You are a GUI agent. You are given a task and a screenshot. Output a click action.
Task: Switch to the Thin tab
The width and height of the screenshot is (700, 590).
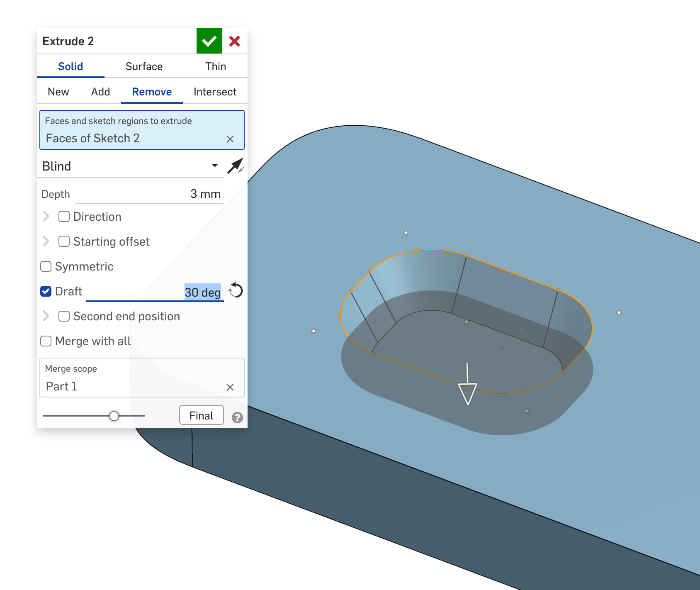(x=216, y=66)
